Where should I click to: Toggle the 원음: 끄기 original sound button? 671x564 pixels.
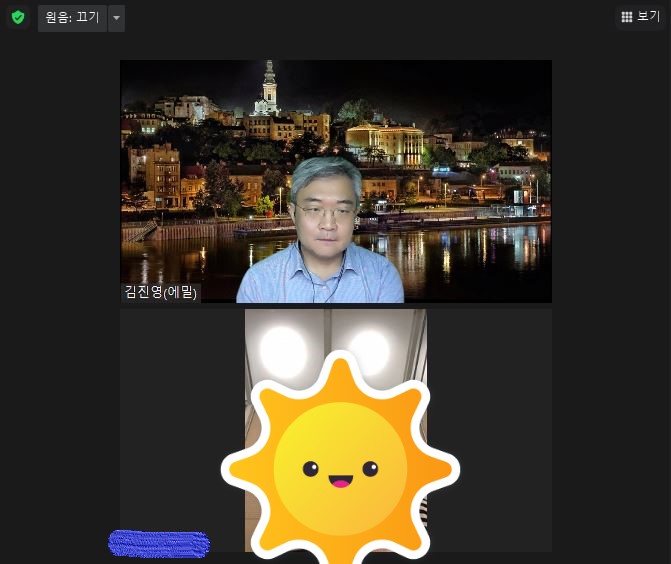point(72,18)
